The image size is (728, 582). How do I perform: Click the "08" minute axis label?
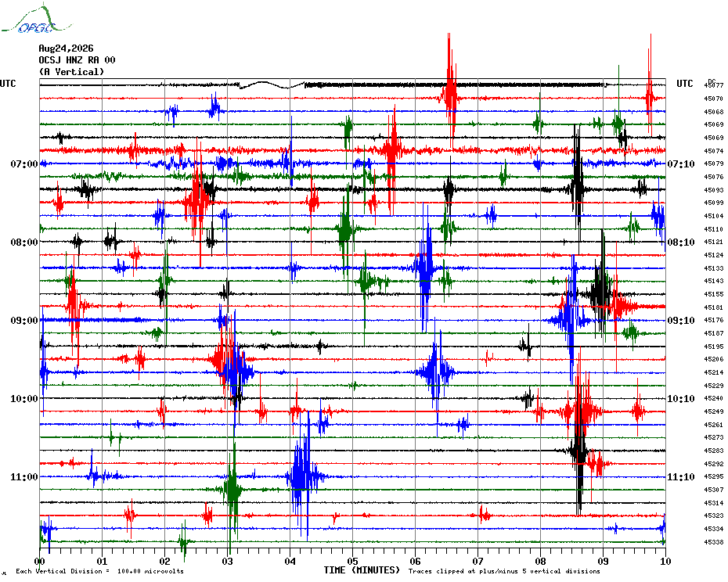coord(540,561)
